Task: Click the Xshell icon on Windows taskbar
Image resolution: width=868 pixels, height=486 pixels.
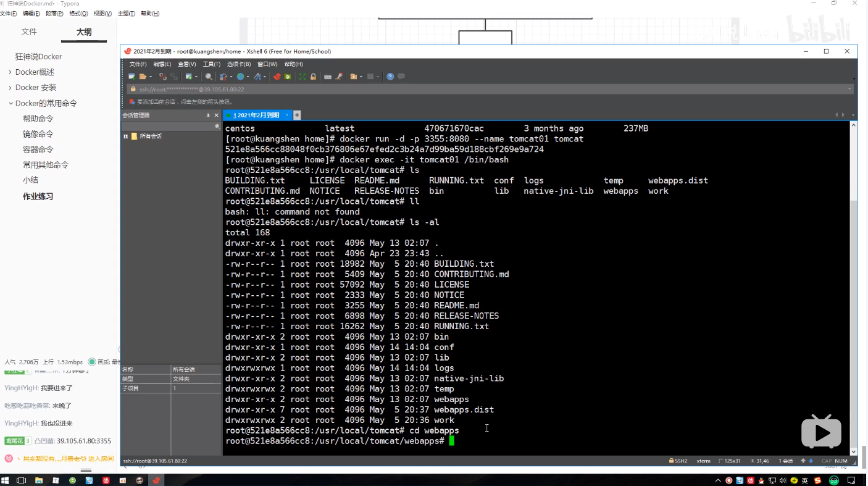Action: point(156,480)
